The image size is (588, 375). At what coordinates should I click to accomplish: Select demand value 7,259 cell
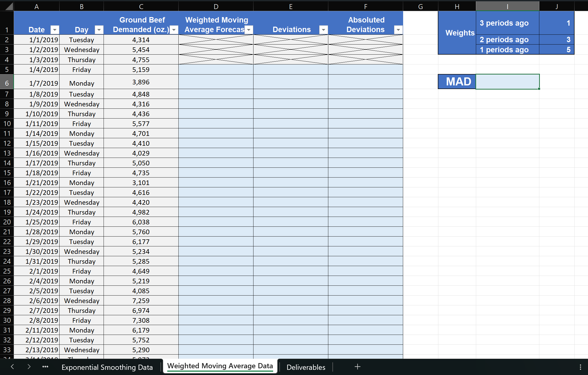(141, 300)
